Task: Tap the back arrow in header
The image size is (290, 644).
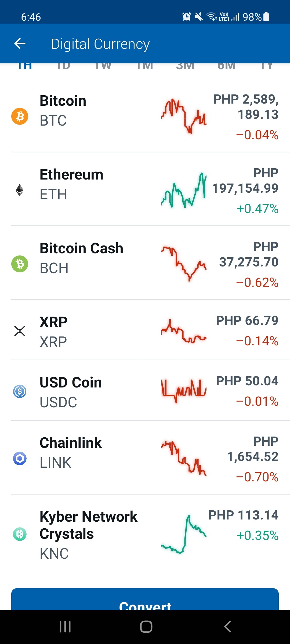Action: coord(20,43)
